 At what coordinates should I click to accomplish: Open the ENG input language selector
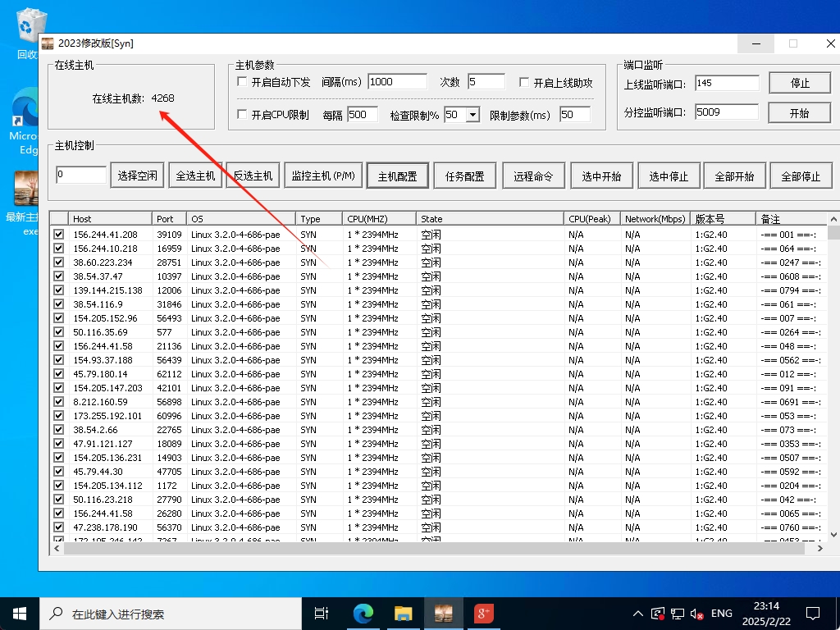722,614
